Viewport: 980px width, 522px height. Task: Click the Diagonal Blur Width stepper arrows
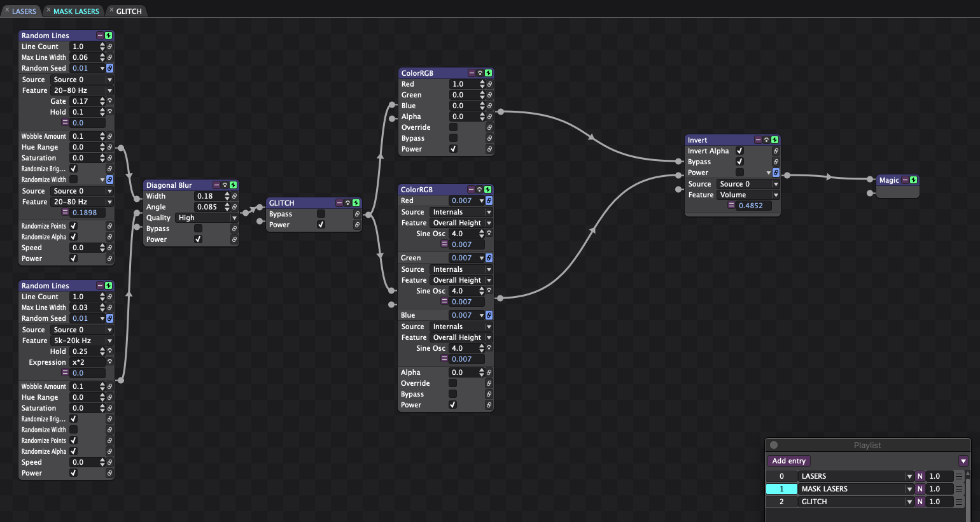227,196
